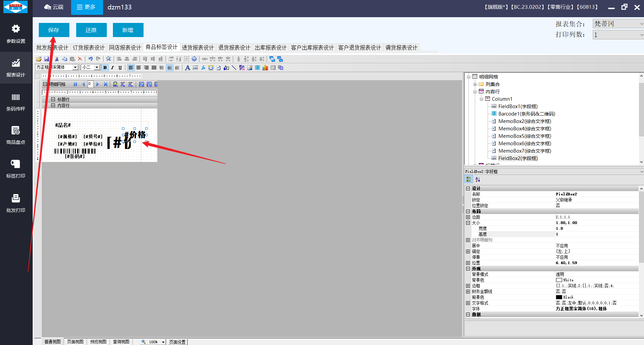Insert a sub-report element

point(281,68)
